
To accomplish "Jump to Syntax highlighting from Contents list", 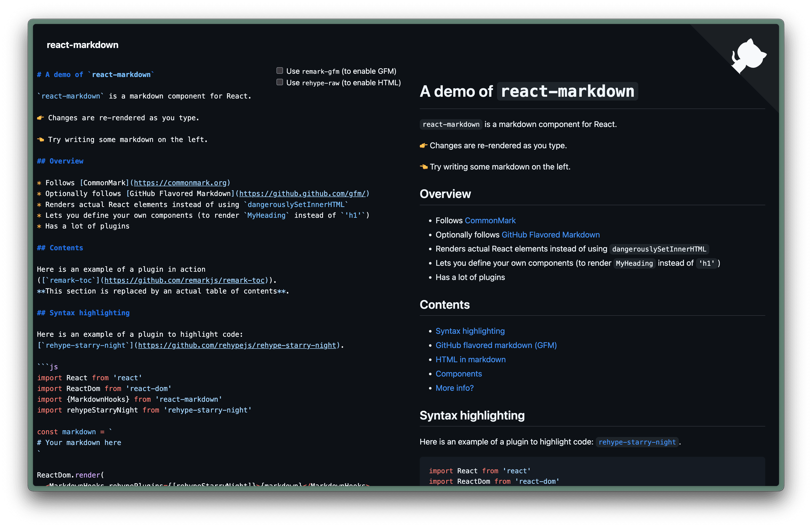I will 470,330.
